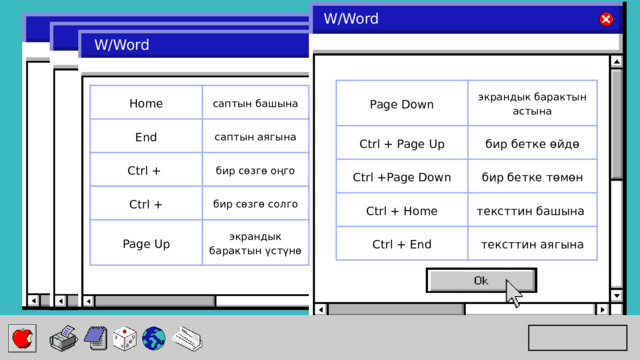The height and width of the screenshot is (360, 640).
Task: Click up arrow of front window's vertical scrollbar
Action: 616,62
